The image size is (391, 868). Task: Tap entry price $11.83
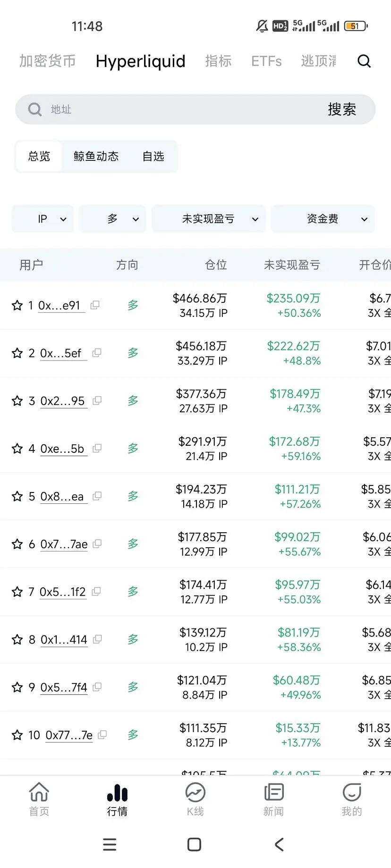pos(374,728)
